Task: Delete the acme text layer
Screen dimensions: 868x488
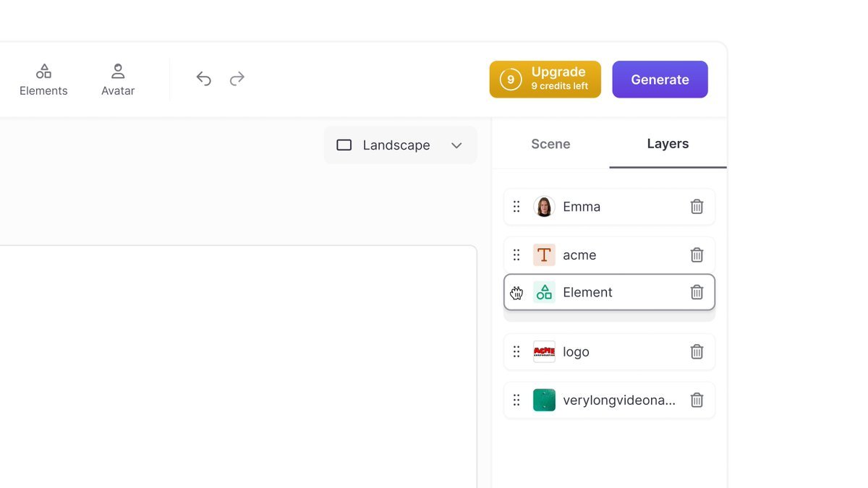Action: coord(697,255)
